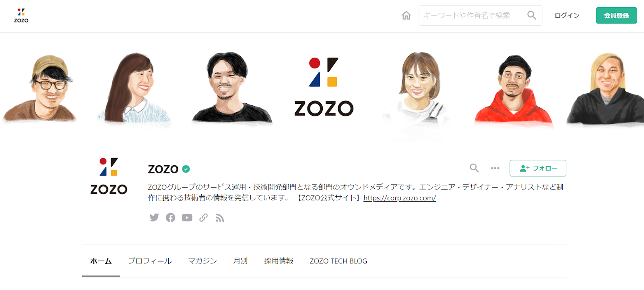Click the green 会員登録 button

coord(616,15)
